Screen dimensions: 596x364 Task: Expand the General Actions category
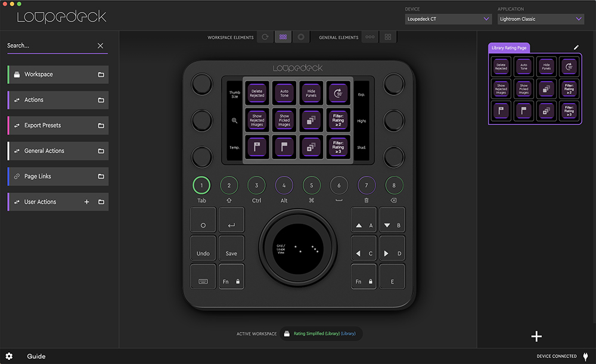pos(58,151)
